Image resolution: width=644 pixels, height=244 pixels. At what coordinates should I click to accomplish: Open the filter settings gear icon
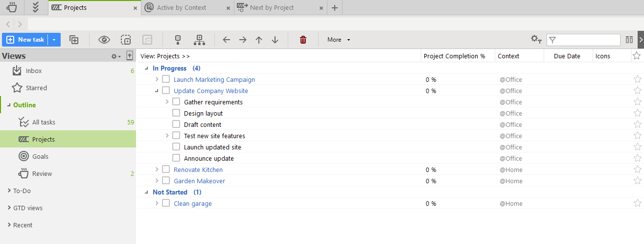click(536, 40)
